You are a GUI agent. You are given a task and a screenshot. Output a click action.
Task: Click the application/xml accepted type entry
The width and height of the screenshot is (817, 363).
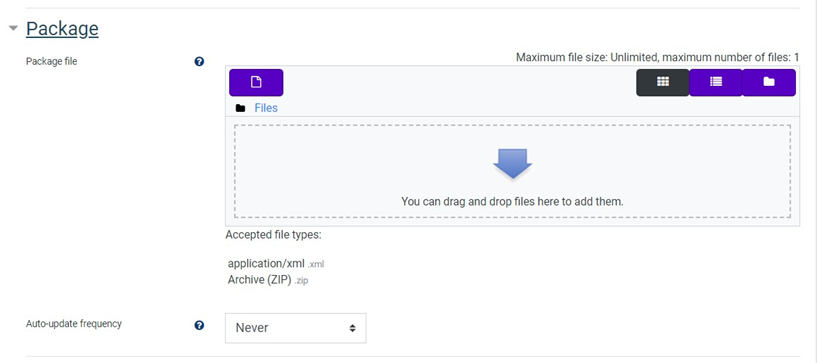point(276,264)
